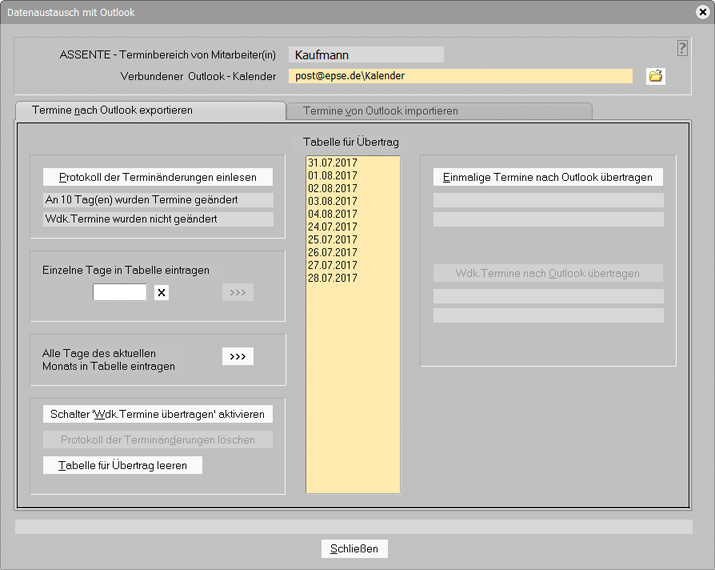
Task: Add all days of current month with >>>
Action: [x=238, y=356]
